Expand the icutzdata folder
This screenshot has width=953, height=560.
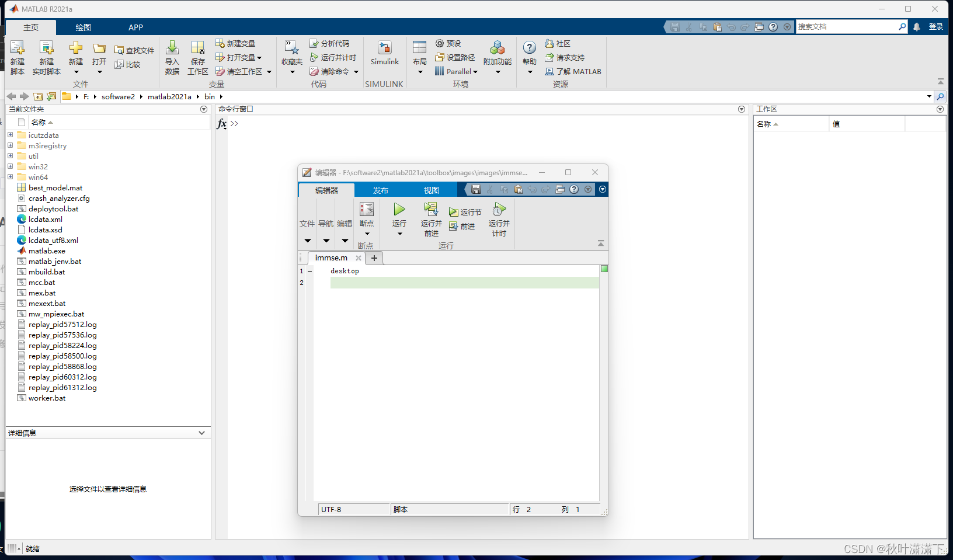click(x=10, y=135)
